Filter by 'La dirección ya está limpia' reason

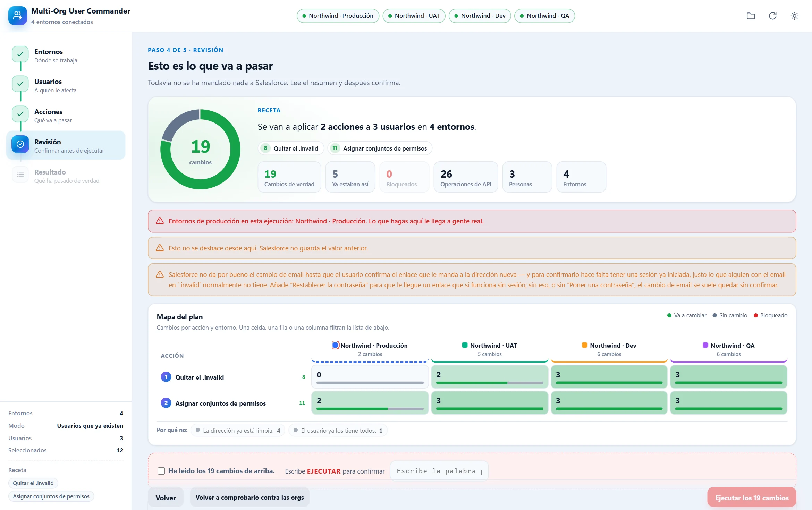click(x=238, y=431)
